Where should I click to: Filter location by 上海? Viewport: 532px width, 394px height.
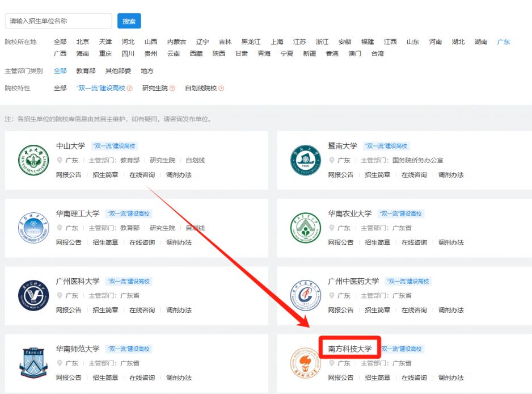click(x=277, y=42)
